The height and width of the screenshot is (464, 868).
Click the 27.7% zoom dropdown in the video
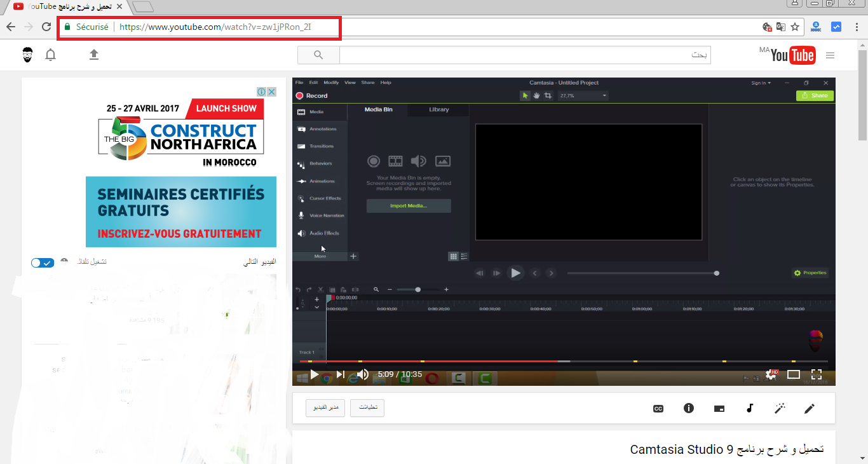[x=583, y=96]
